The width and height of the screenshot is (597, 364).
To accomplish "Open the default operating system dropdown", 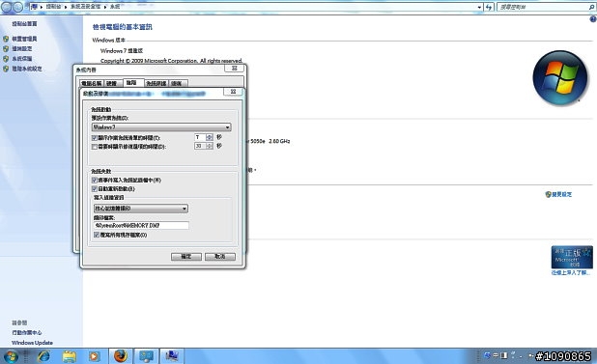I will point(161,127).
